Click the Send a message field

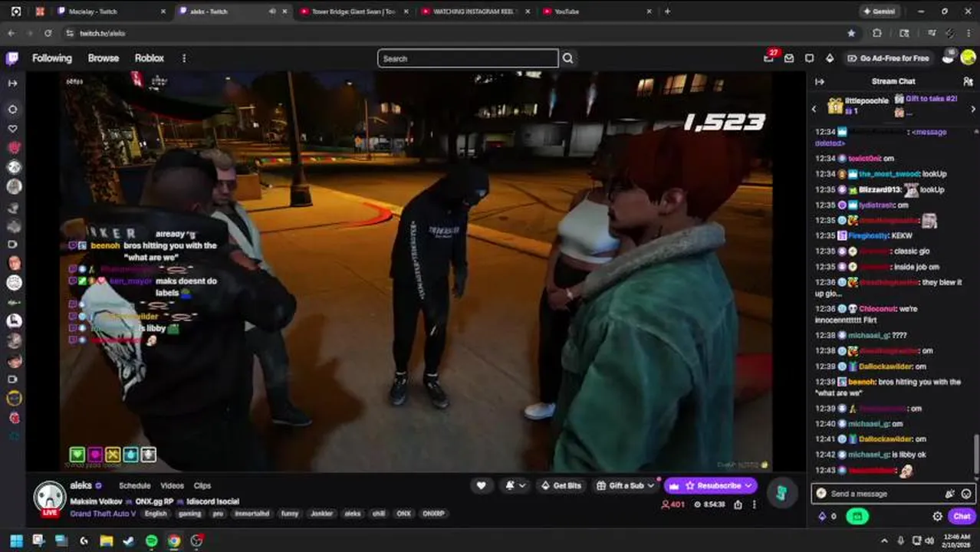click(885, 494)
